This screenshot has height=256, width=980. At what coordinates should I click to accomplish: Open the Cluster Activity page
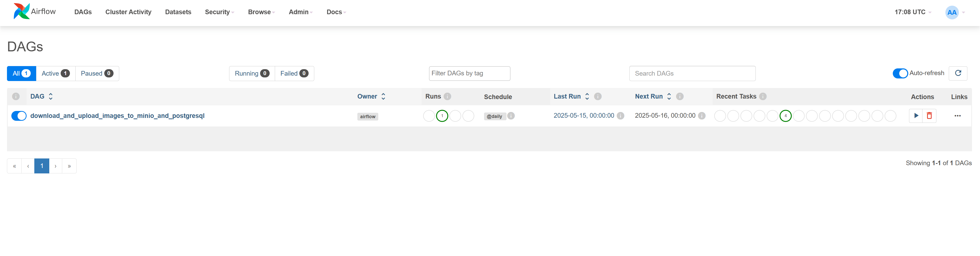[128, 12]
